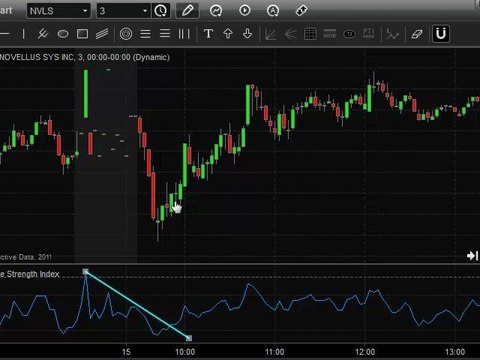480x360 pixels.
Task: Click the 10:00 time axis label
Action: tap(185, 352)
